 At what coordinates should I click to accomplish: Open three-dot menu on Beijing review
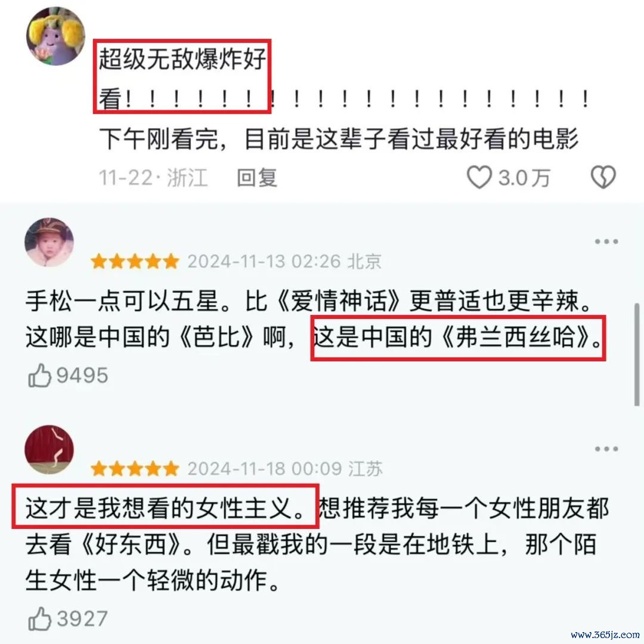tap(606, 241)
